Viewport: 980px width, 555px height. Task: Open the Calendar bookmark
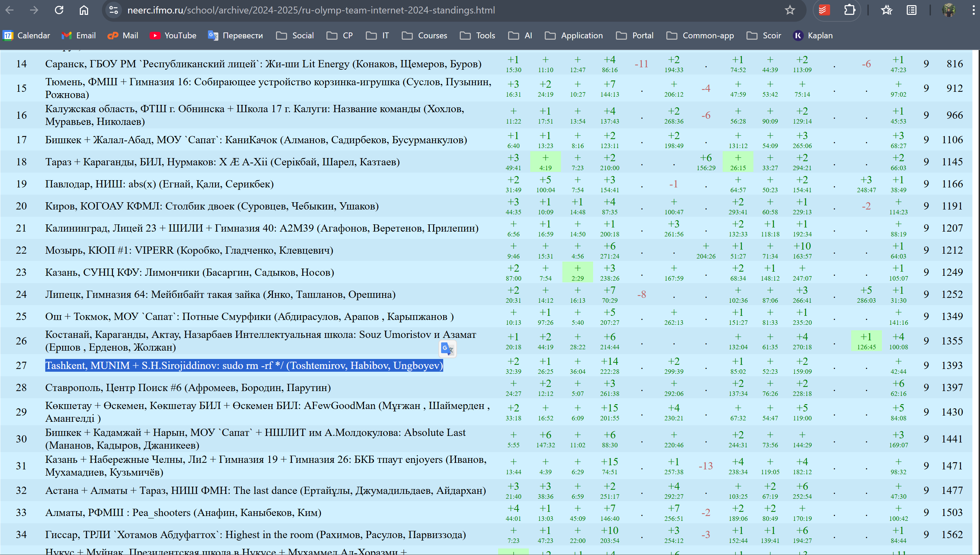click(x=26, y=36)
